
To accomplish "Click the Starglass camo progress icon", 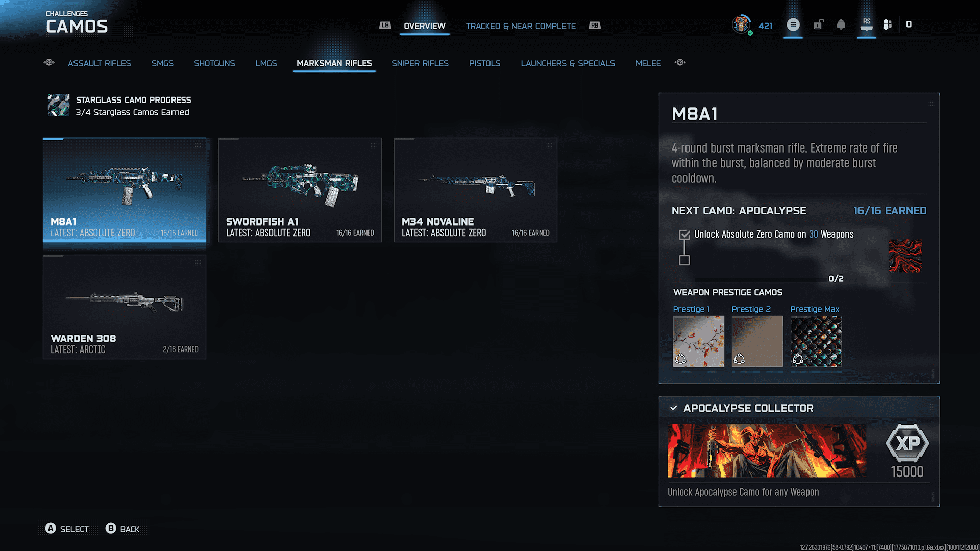I will (x=58, y=106).
